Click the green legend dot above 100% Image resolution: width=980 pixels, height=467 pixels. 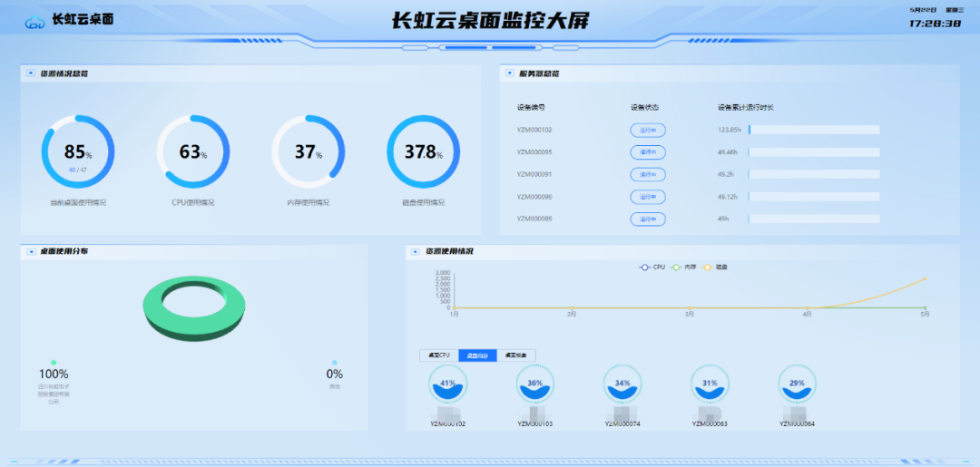coord(54,363)
